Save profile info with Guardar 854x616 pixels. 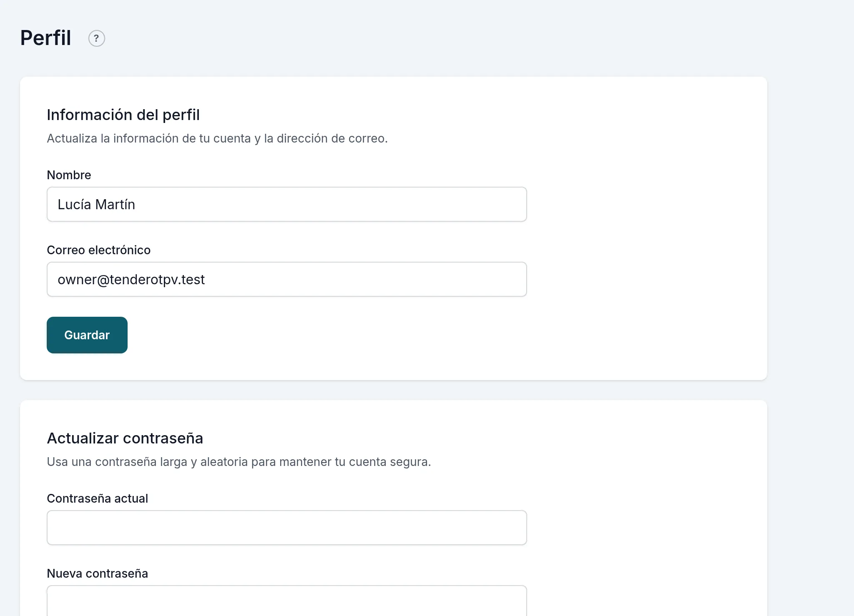click(87, 335)
